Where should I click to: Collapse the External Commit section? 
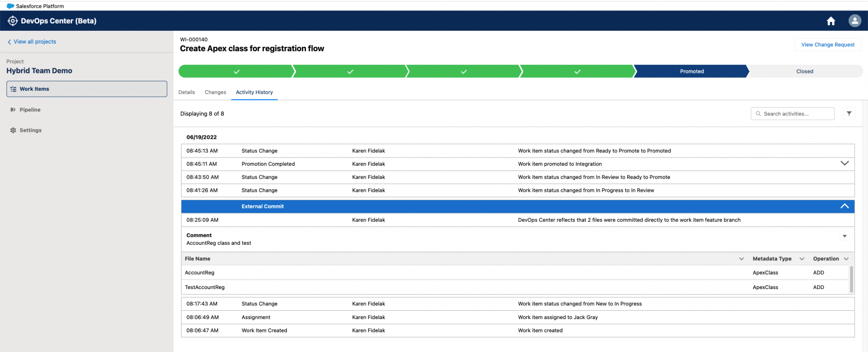(x=845, y=206)
